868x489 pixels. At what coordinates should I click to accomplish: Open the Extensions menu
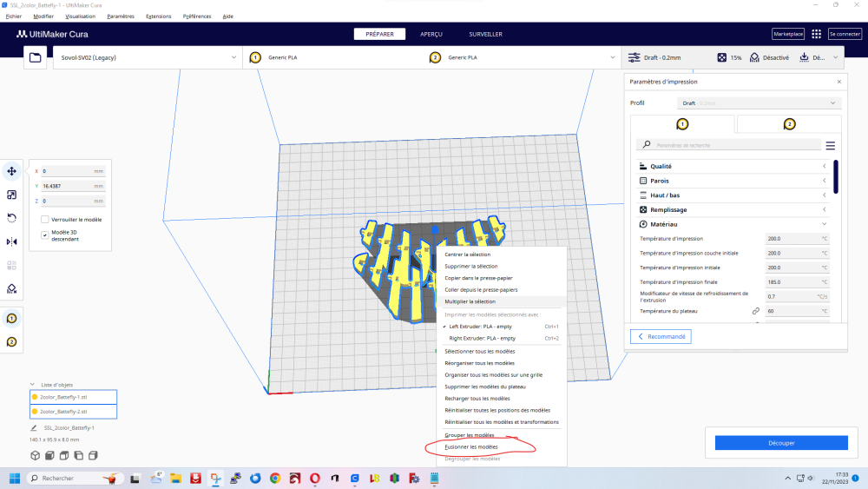coord(158,16)
